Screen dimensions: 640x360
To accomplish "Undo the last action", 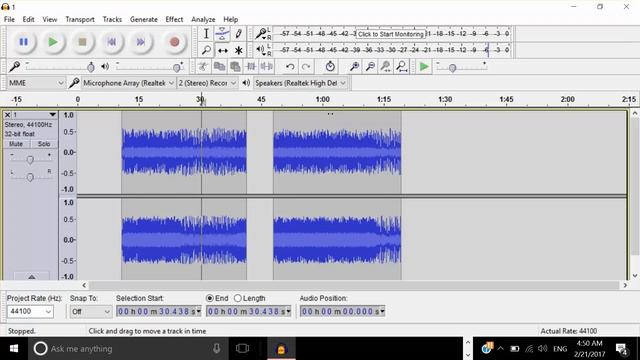I will [x=290, y=66].
